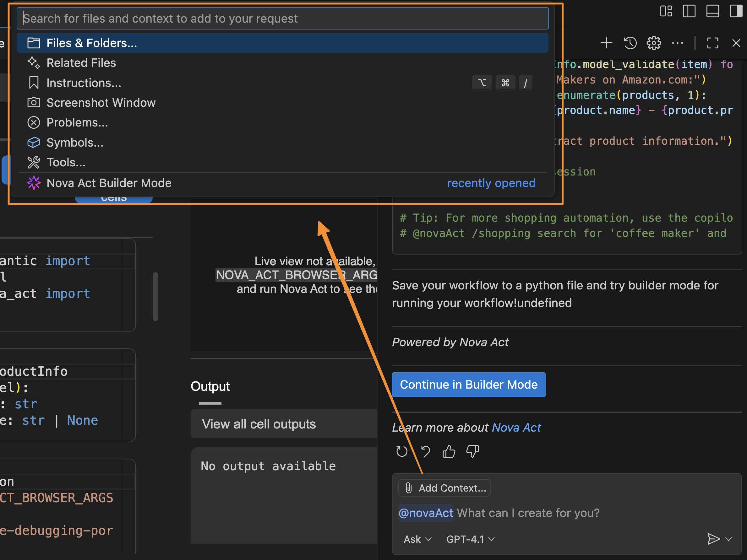
Task: Click Continue in Builder Mode button
Action: point(468,385)
